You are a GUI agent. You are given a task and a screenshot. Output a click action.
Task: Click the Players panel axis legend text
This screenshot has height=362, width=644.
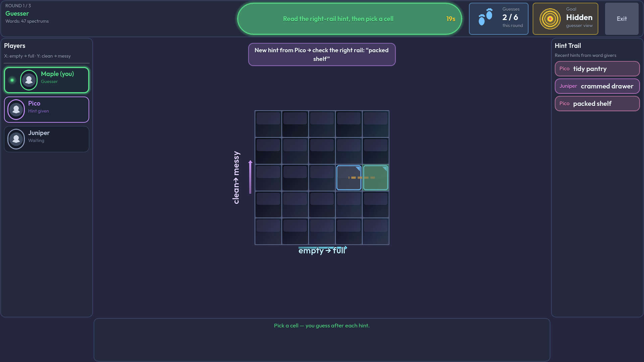click(x=37, y=56)
